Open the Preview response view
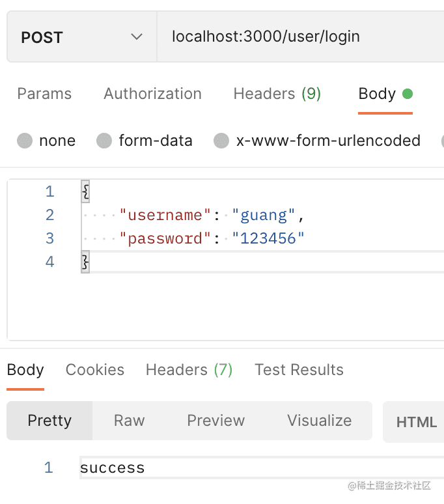Screen dimensions: 444x504 coord(215,421)
